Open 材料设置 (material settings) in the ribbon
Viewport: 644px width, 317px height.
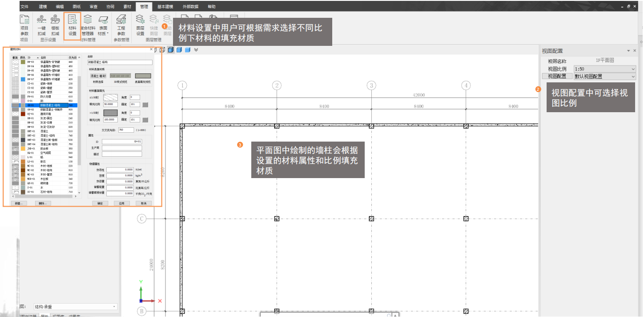(x=72, y=25)
